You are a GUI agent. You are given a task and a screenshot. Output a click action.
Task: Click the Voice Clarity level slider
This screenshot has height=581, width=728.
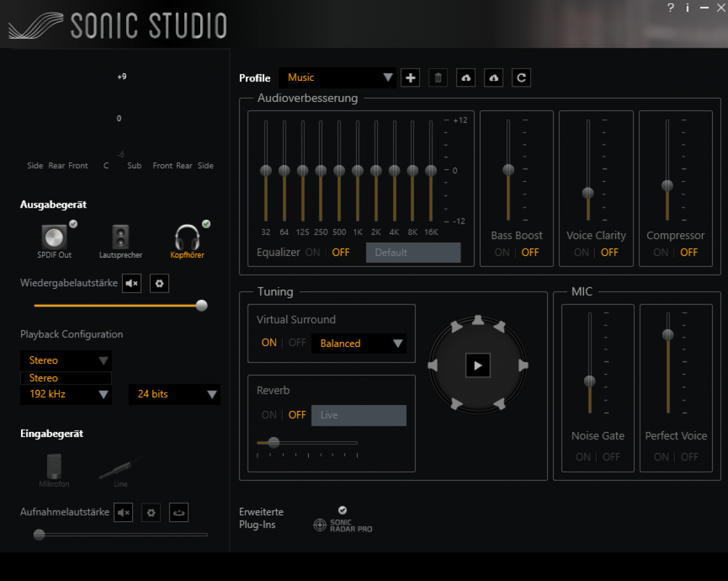[588, 193]
